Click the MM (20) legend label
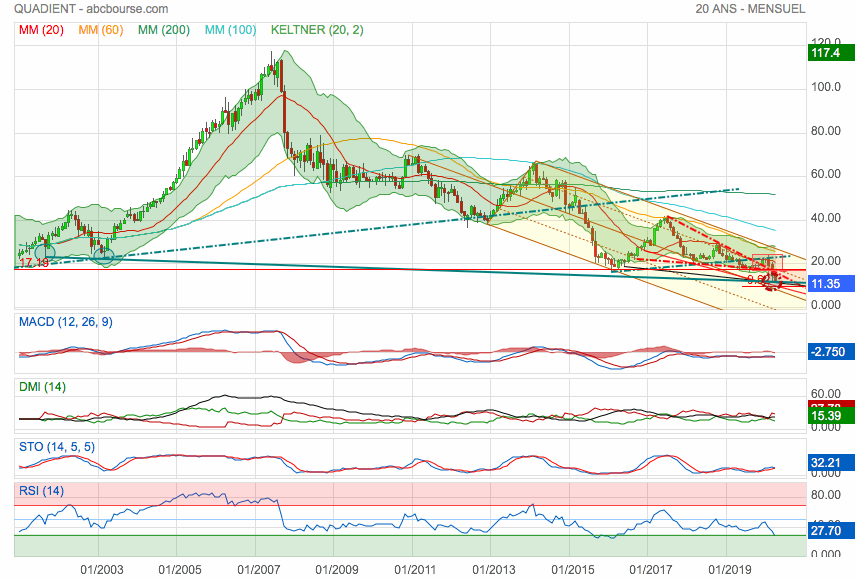Image resolution: width=855 pixels, height=580 pixels. coord(41,30)
